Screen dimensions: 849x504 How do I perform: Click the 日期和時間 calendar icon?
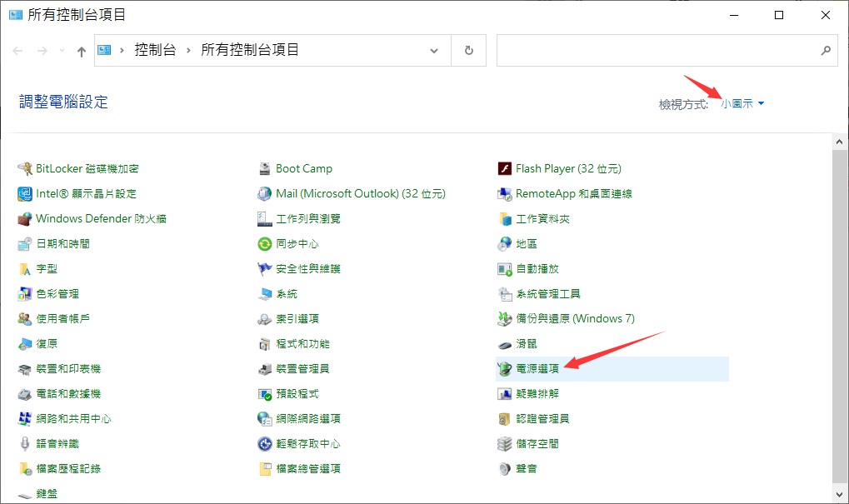[x=25, y=243]
